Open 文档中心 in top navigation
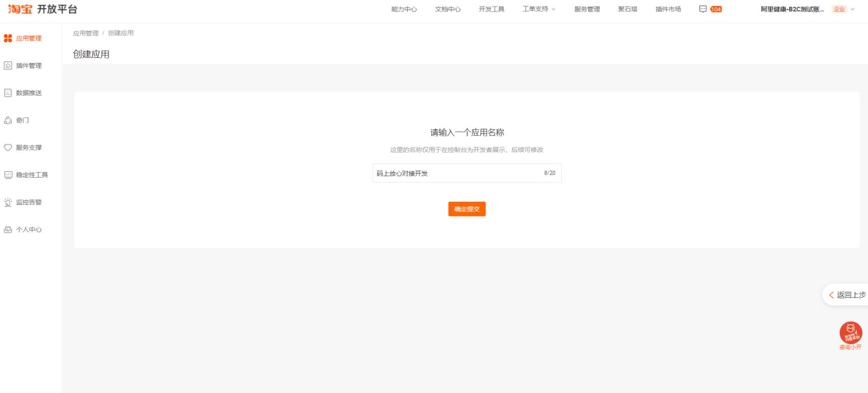The image size is (868, 393). tap(448, 9)
